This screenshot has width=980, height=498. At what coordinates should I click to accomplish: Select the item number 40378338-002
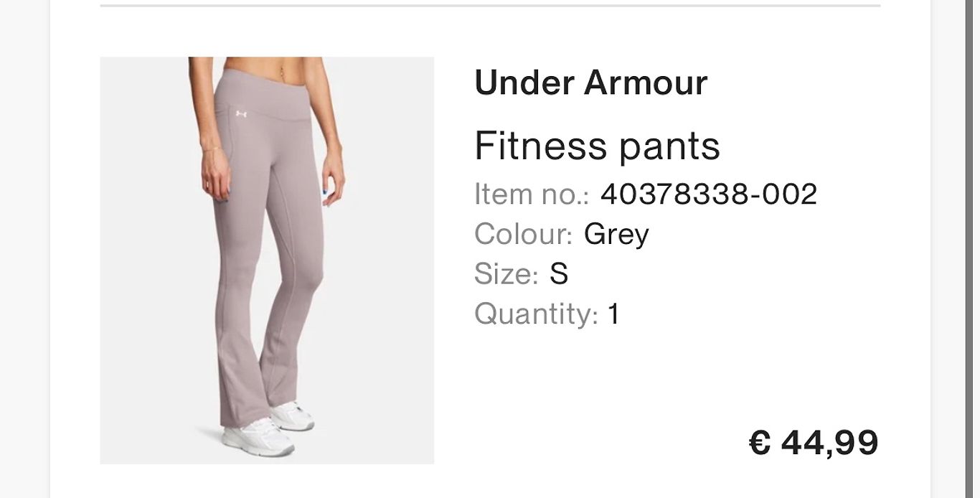[709, 194]
